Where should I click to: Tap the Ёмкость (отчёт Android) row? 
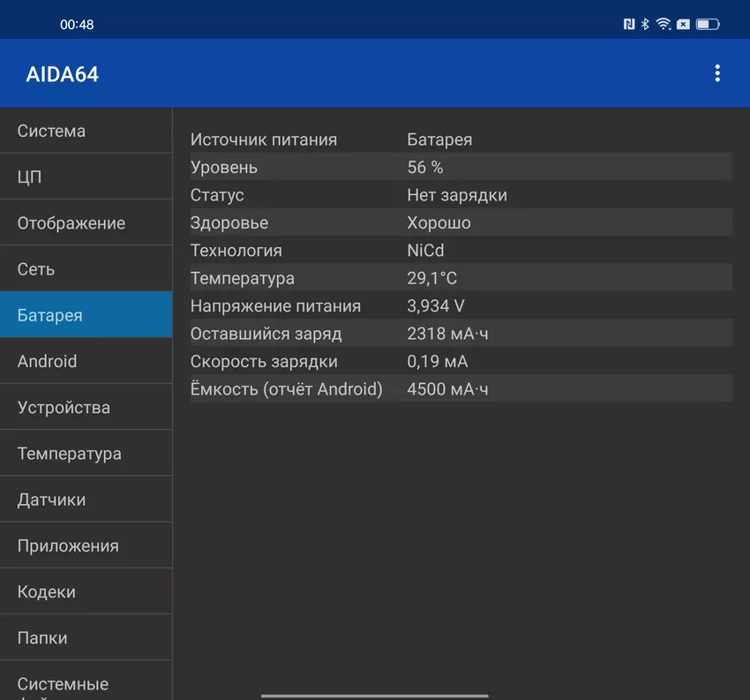(461, 388)
